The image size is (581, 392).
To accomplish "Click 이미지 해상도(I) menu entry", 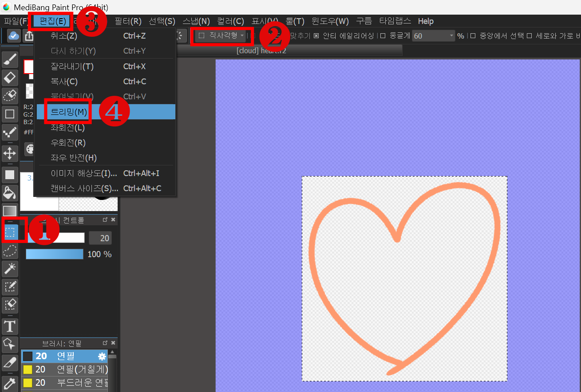I will (106, 173).
